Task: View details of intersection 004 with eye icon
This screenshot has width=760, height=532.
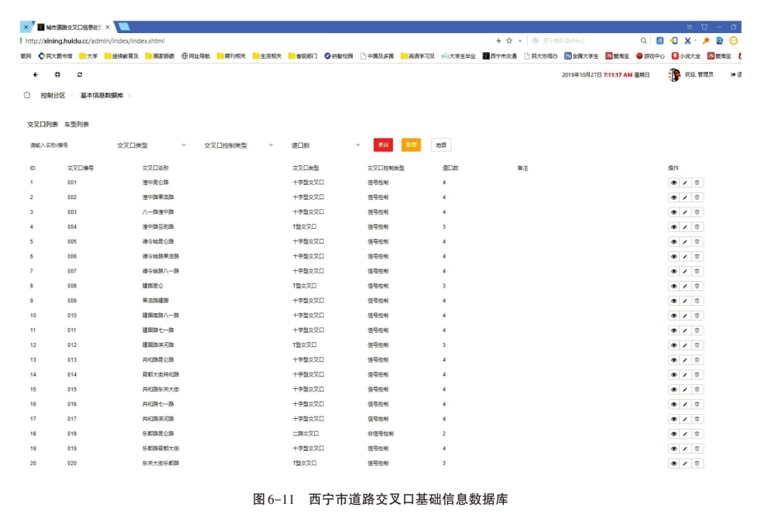Action: 674,226
